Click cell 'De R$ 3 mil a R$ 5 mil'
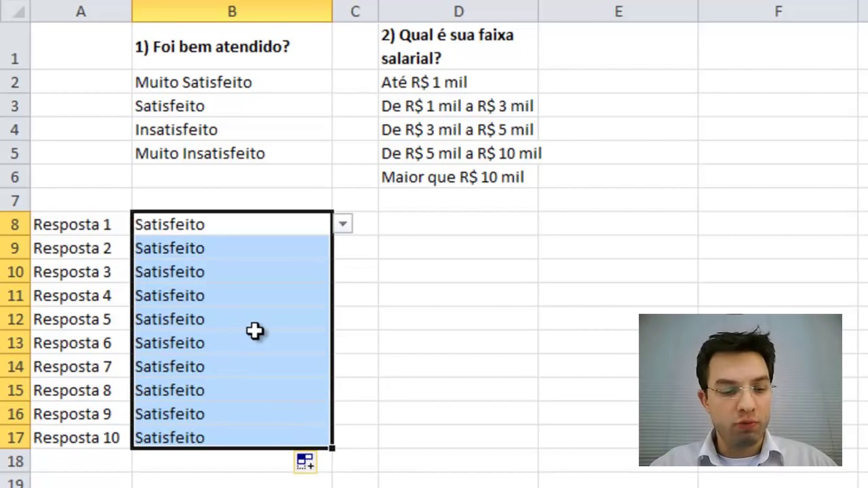 (458, 129)
